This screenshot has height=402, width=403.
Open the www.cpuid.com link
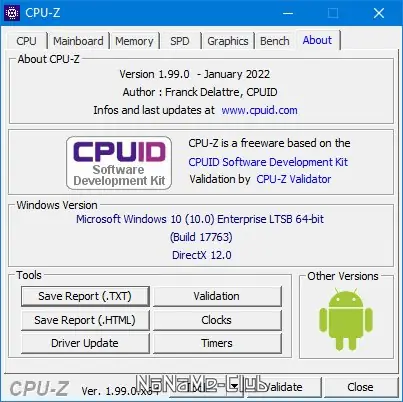pos(259,110)
